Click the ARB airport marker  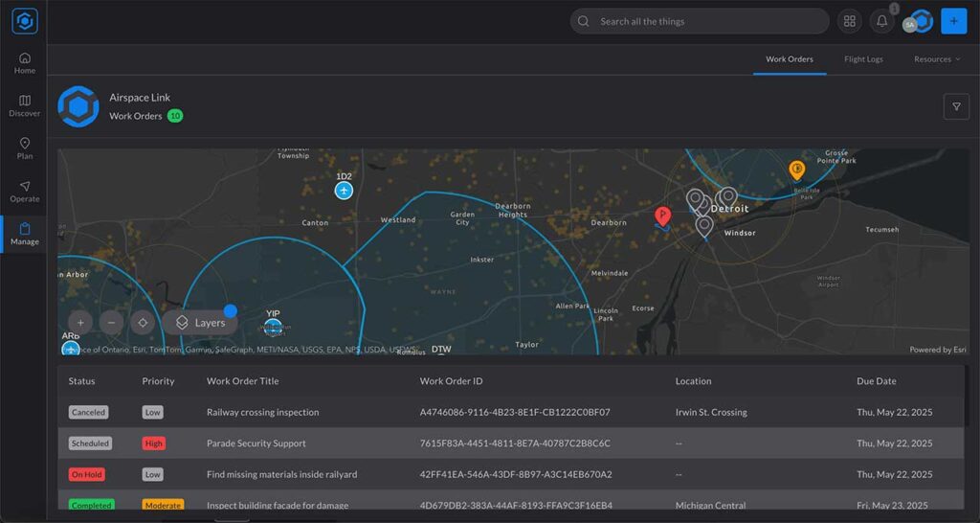[x=71, y=349]
